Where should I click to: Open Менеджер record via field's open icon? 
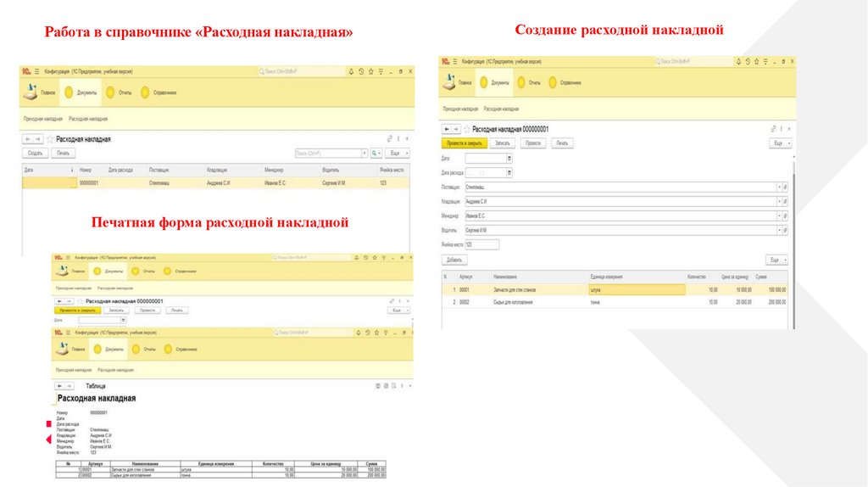coord(785,216)
